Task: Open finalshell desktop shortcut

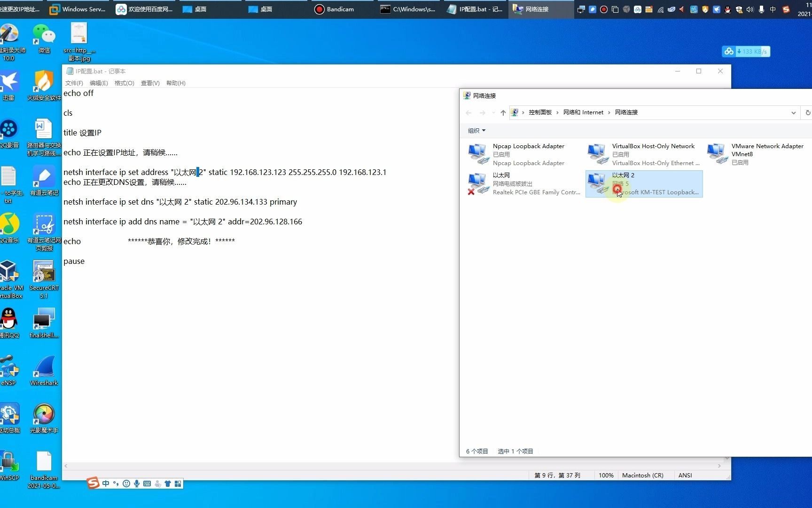Action: [44, 323]
